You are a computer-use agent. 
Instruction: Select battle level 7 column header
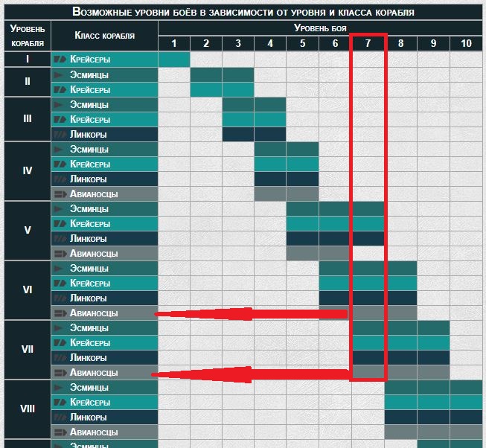[368, 43]
